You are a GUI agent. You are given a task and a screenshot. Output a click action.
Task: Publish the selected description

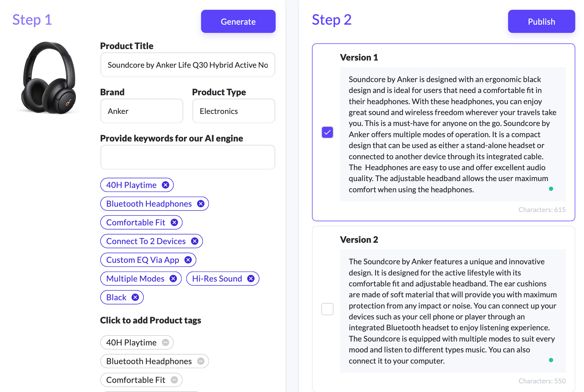pyautogui.click(x=542, y=22)
